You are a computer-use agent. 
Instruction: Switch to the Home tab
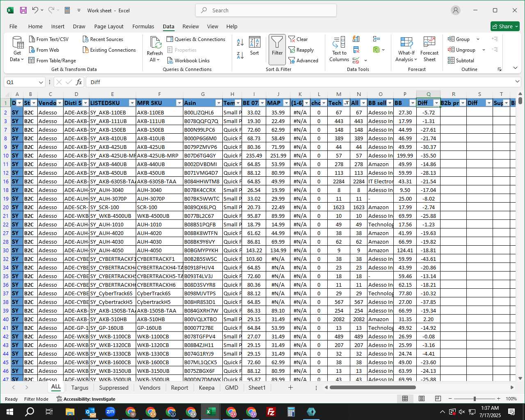coord(35,26)
